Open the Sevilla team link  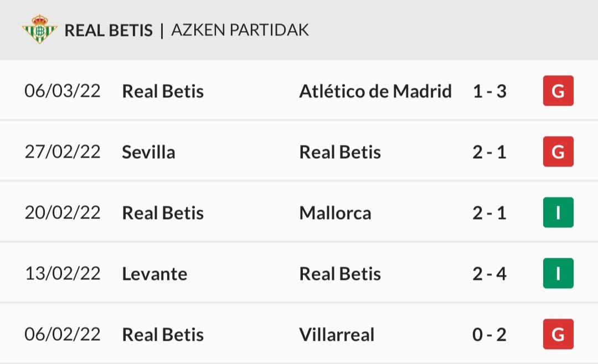click(x=148, y=152)
